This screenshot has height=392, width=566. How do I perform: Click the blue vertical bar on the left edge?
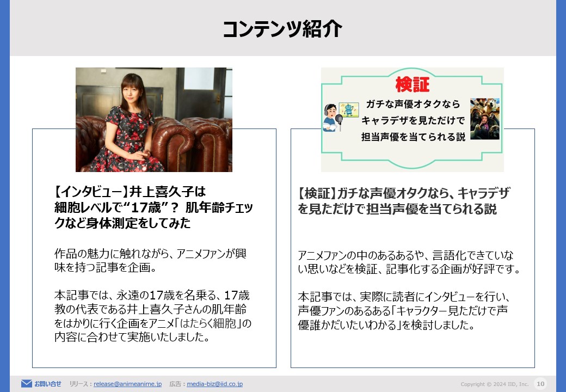tap(4, 196)
